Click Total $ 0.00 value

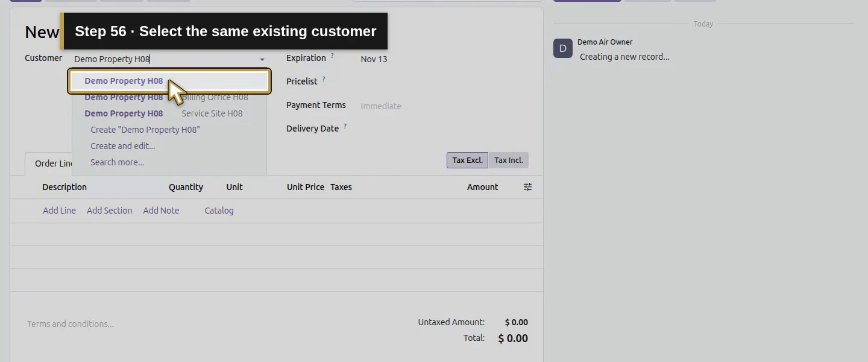coord(513,338)
